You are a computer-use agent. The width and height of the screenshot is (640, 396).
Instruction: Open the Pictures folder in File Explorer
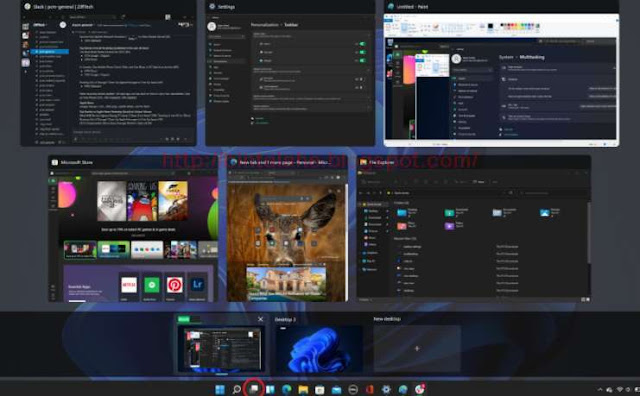pyautogui.click(x=544, y=213)
